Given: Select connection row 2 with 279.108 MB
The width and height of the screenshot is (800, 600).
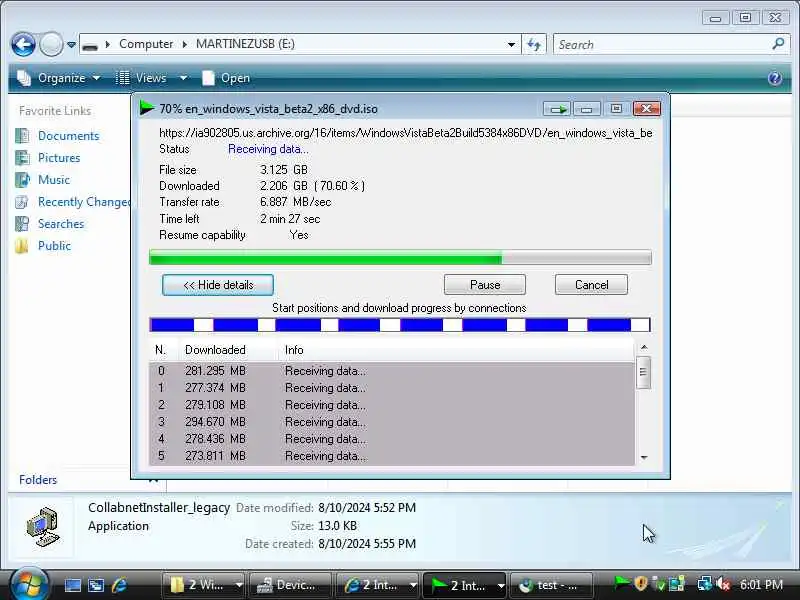Looking at the screenshot, I should click(x=392, y=405).
